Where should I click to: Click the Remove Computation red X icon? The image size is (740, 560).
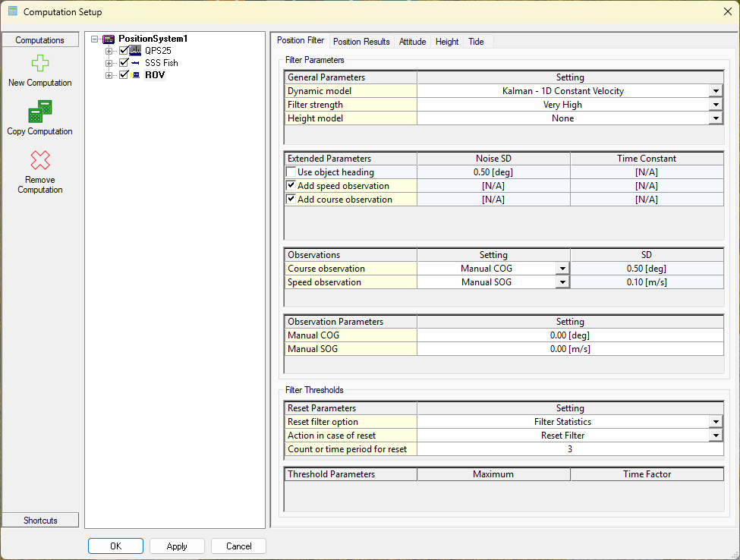tap(40, 160)
